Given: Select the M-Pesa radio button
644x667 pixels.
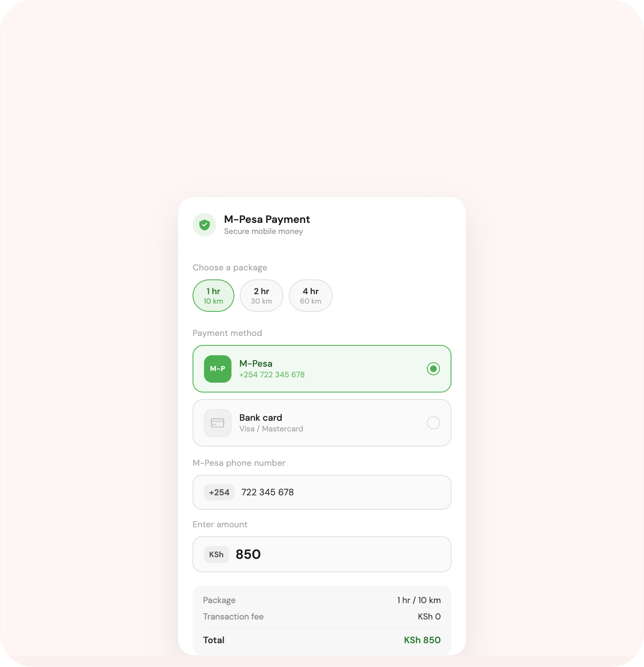Looking at the screenshot, I should (x=433, y=369).
